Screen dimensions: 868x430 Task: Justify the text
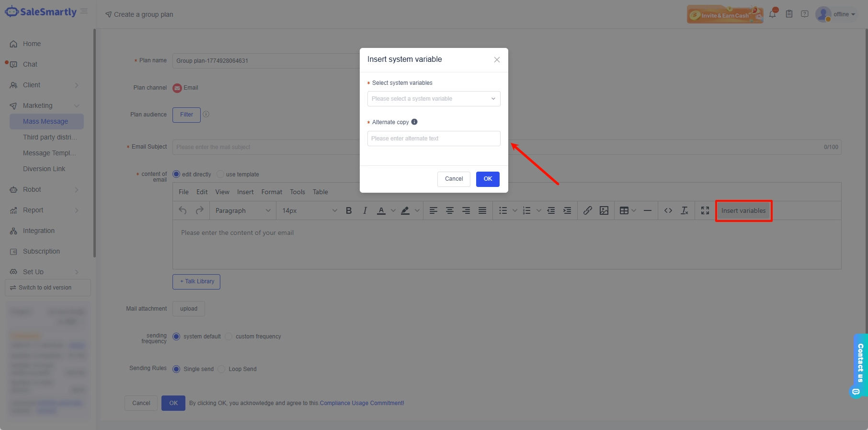[482, 210]
